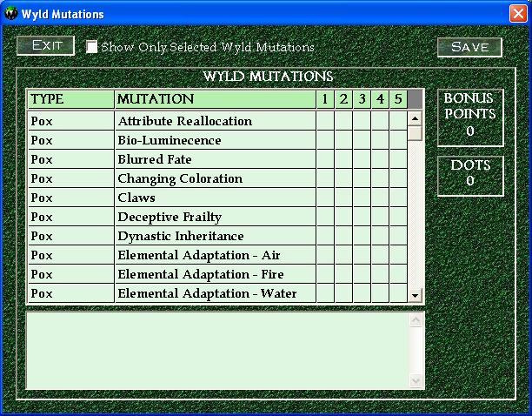Select the Dynastic Inheritance mutation

click(x=180, y=236)
